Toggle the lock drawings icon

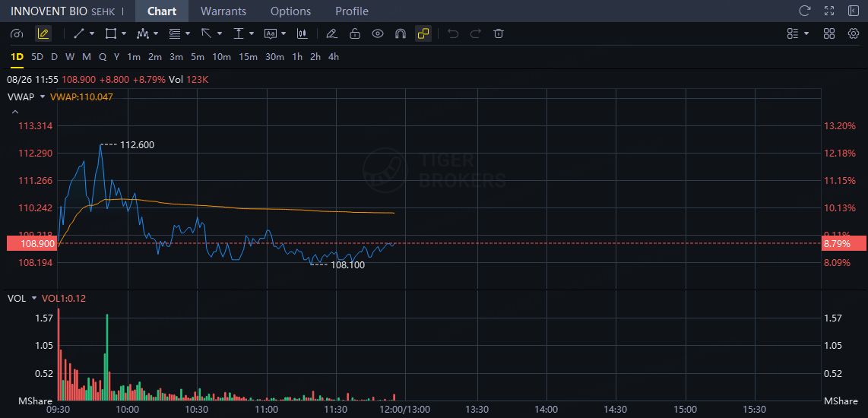(x=355, y=33)
